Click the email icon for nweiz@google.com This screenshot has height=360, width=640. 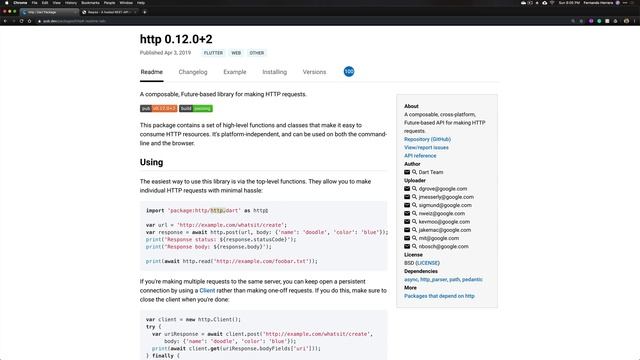[x=407, y=213]
